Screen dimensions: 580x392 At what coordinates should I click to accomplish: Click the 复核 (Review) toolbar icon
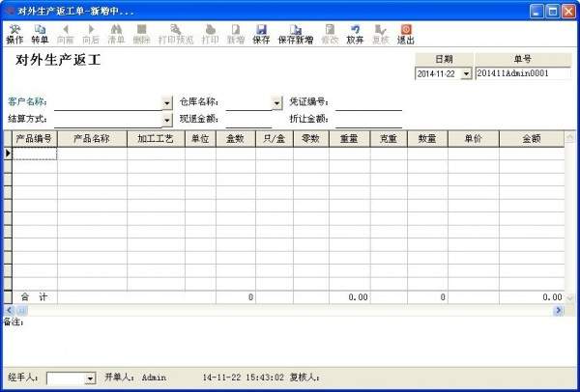click(381, 34)
